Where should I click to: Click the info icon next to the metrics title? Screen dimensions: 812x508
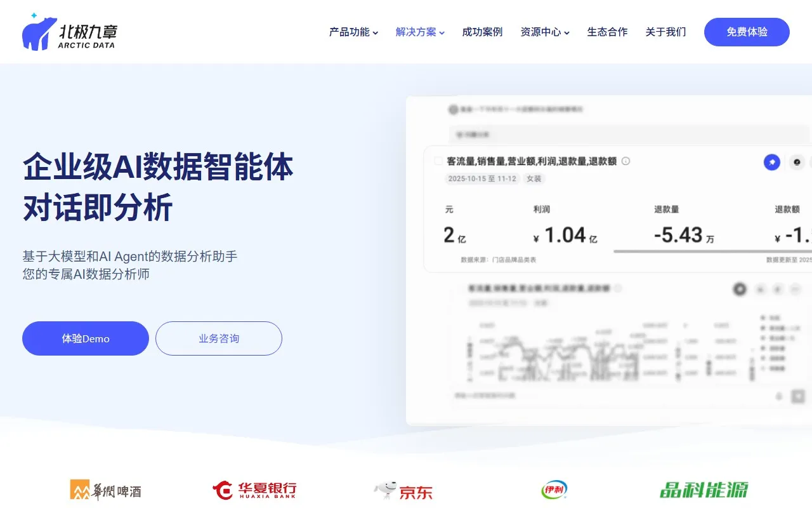[625, 161]
